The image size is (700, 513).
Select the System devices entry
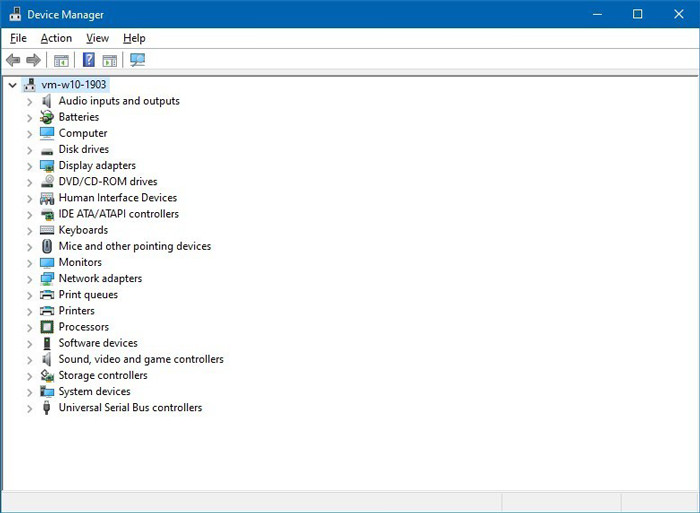(x=94, y=392)
